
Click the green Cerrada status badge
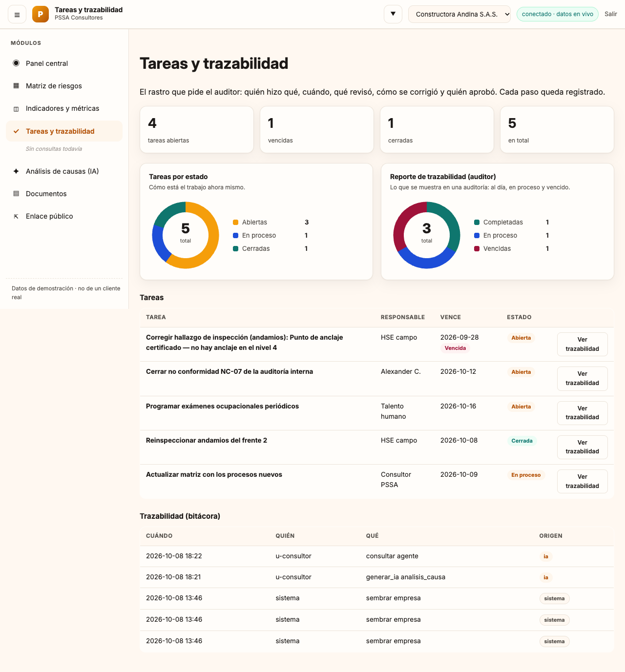522,441
